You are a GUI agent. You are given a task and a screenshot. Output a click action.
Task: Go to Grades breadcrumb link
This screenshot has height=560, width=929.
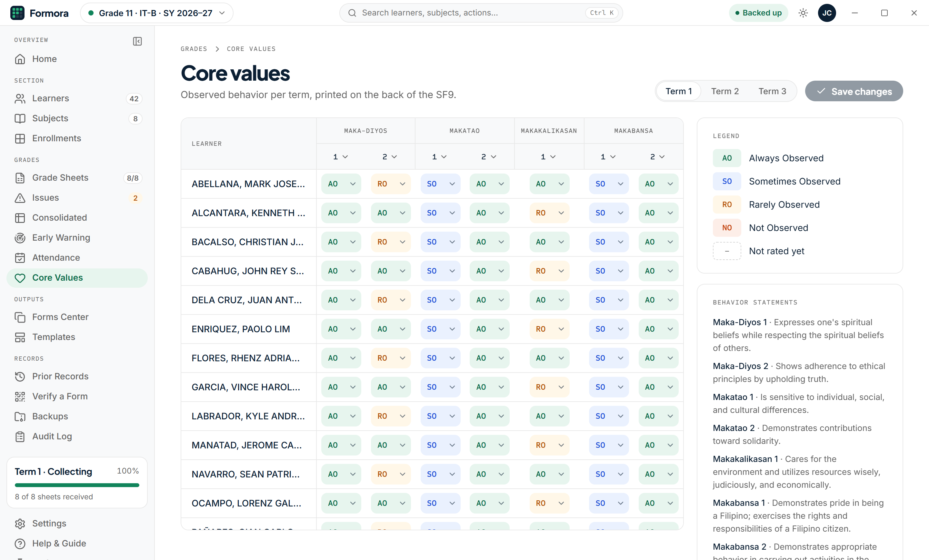(194, 49)
